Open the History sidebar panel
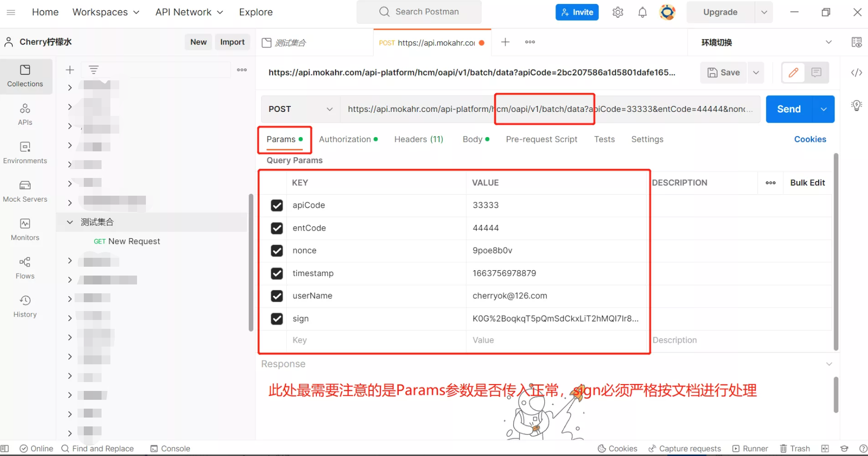Viewport: 868px width, 456px height. tap(25, 307)
